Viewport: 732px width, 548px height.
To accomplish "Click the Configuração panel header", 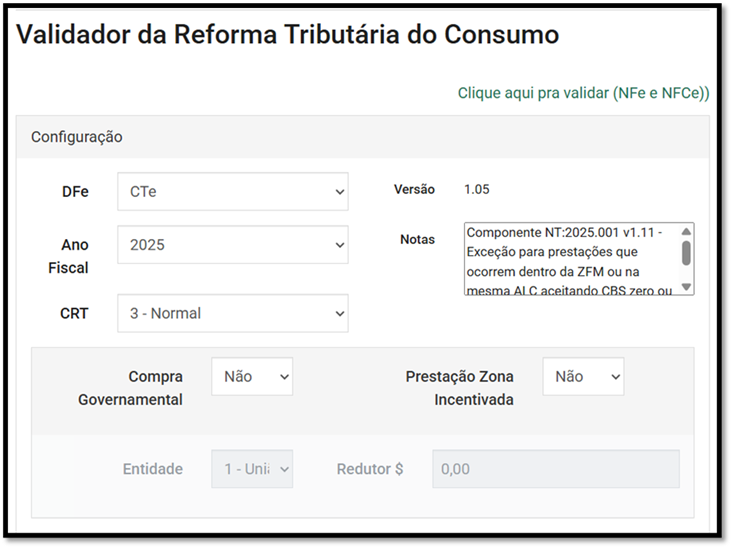I will (77, 136).
